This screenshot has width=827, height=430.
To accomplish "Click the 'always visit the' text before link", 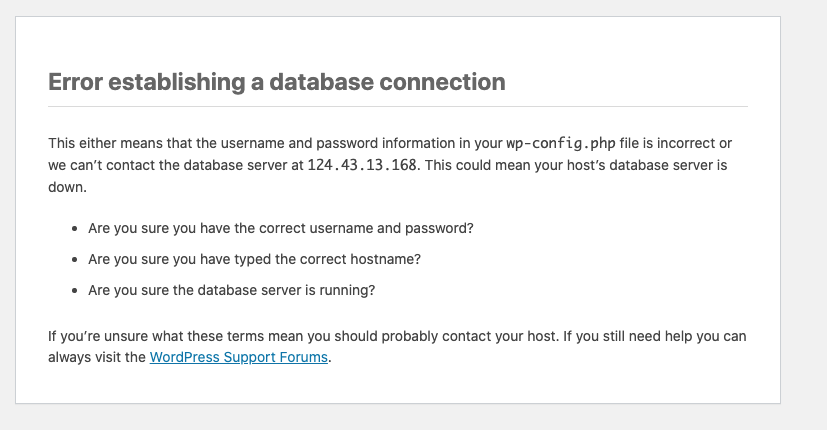I will [97, 357].
